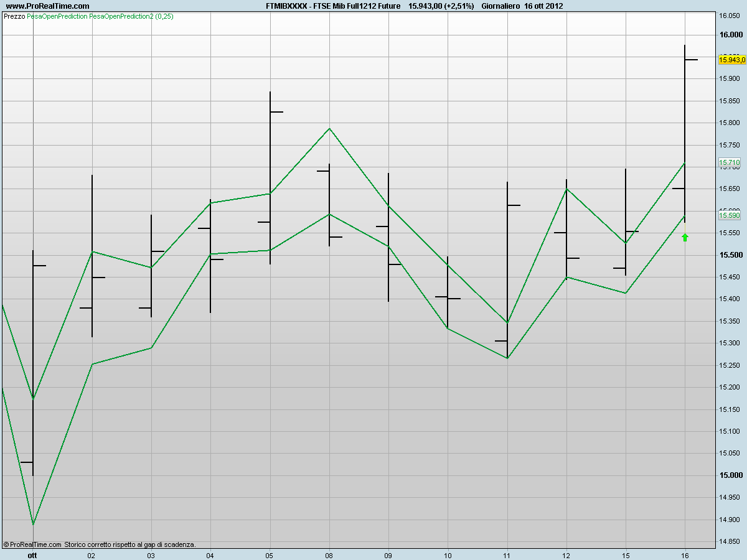Click the 14.950 price axis label

pyautogui.click(x=729, y=498)
